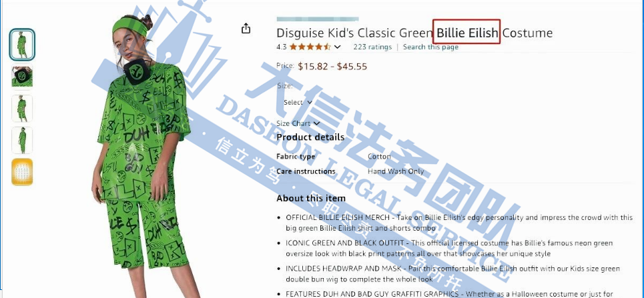644x298 pixels.
Task: Select the fourth costume thumbnail
Action: coord(22,141)
